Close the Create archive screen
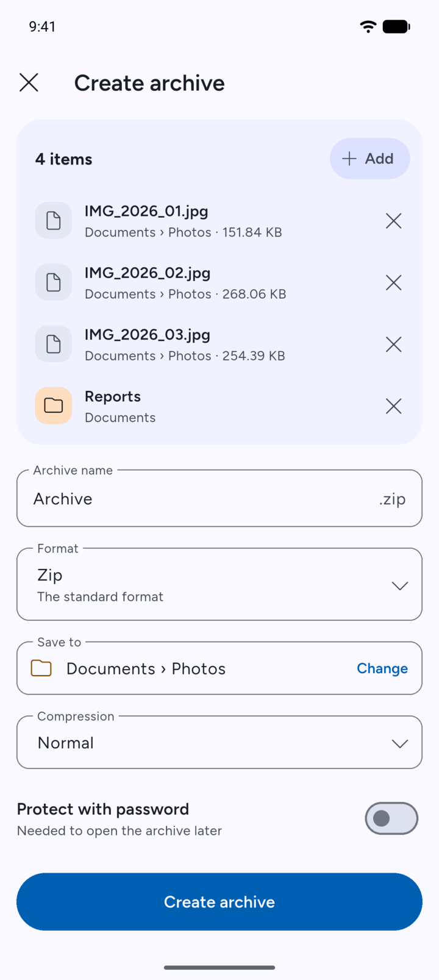This screenshot has height=980, width=439. coord(29,82)
